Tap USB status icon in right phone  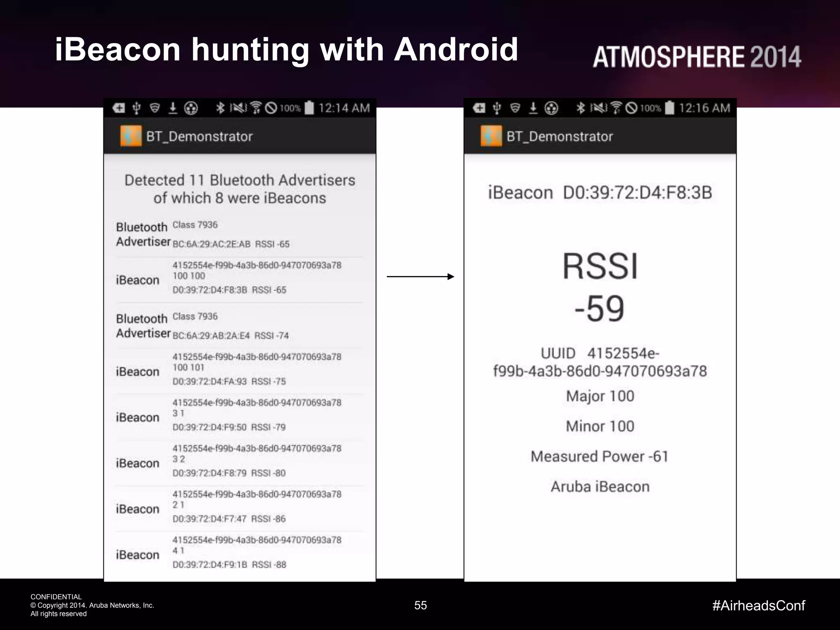coord(497,108)
